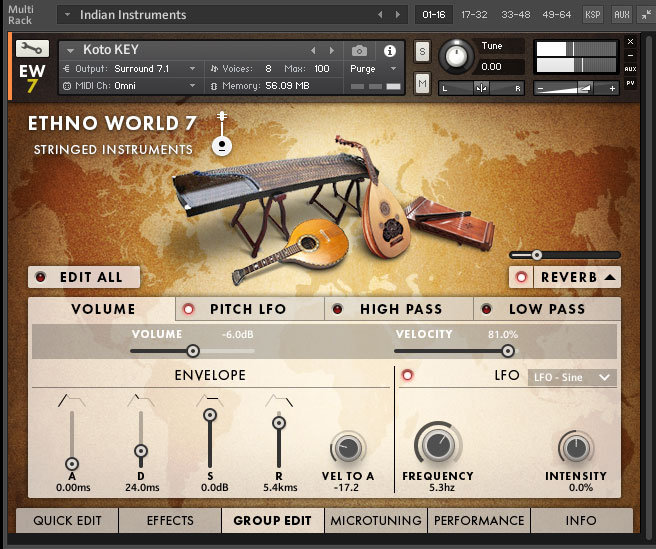656x549 pixels.
Task: Click the VEL TO A knob
Action: coord(348,448)
